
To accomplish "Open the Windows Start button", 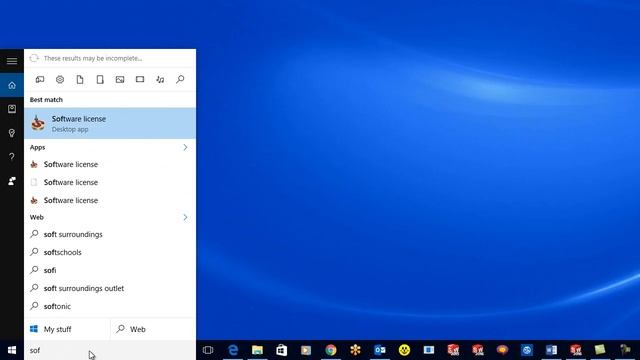I will tap(12, 350).
